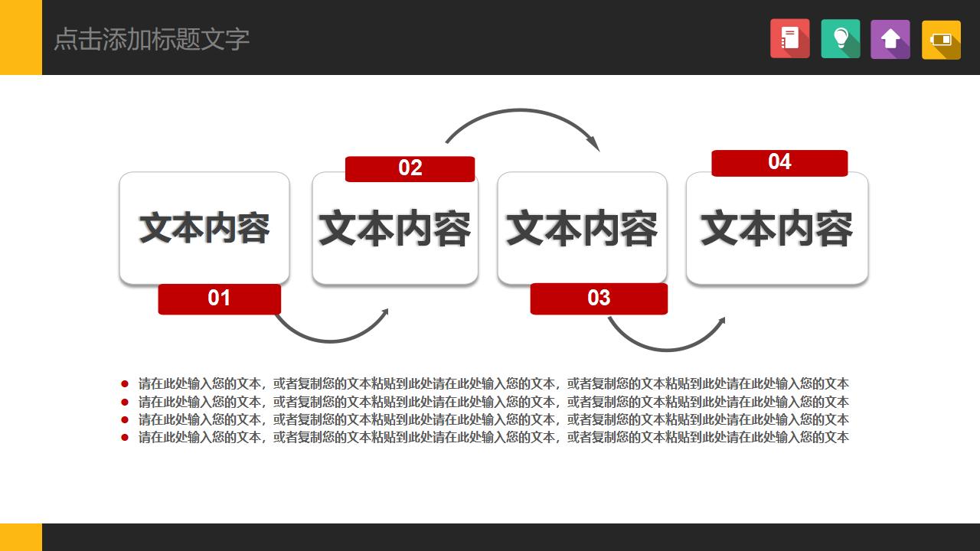This screenshot has width=980, height=551.
Task: Click the slide title placeholder 点击添加标题文字
Action: pyautogui.click(x=152, y=39)
